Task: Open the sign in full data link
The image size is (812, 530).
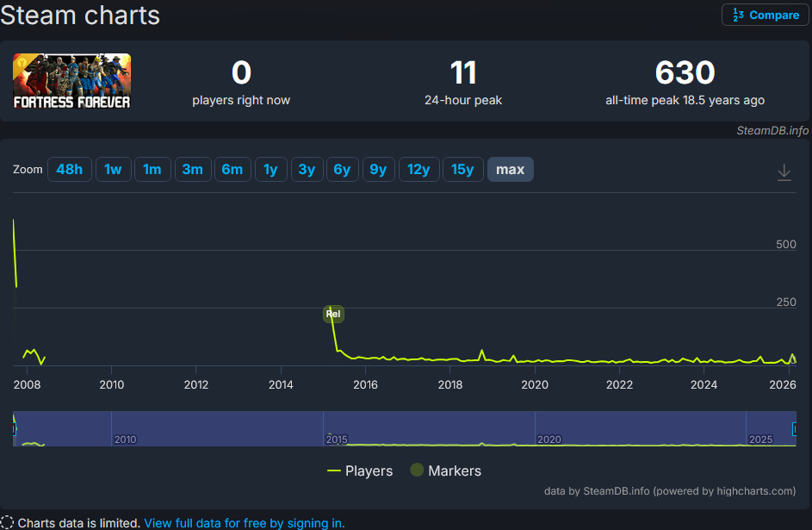Action: [x=245, y=523]
